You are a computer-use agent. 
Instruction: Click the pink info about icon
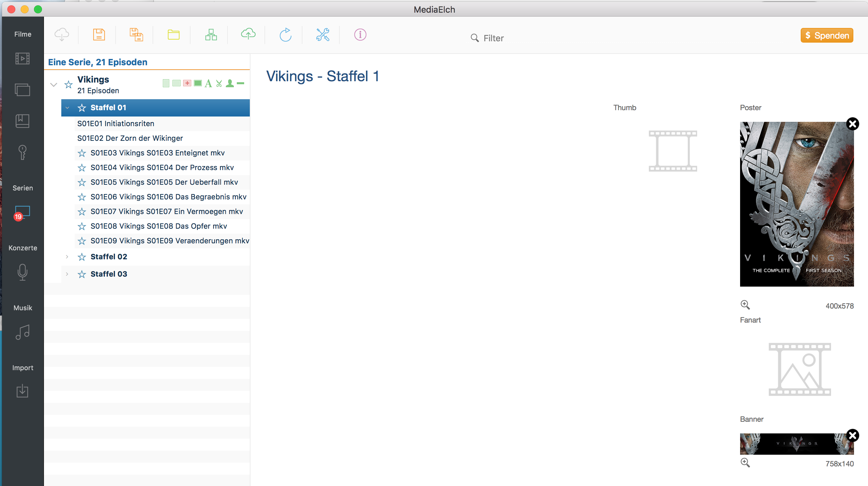coord(360,35)
